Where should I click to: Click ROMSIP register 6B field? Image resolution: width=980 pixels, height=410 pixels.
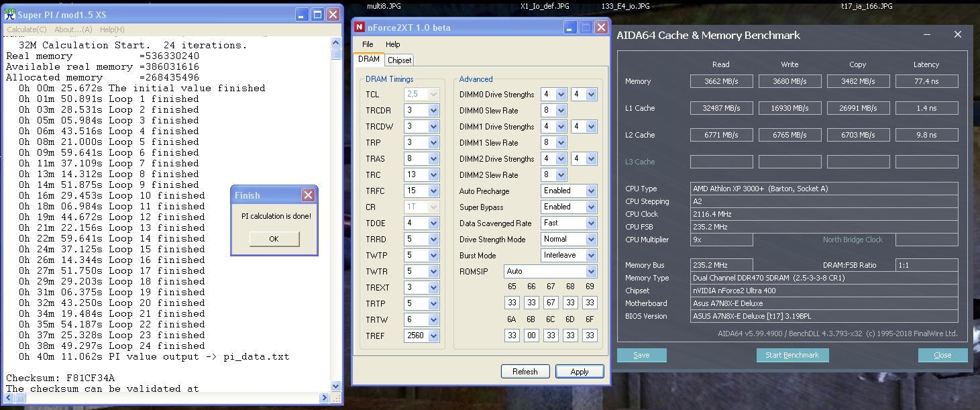(531, 335)
